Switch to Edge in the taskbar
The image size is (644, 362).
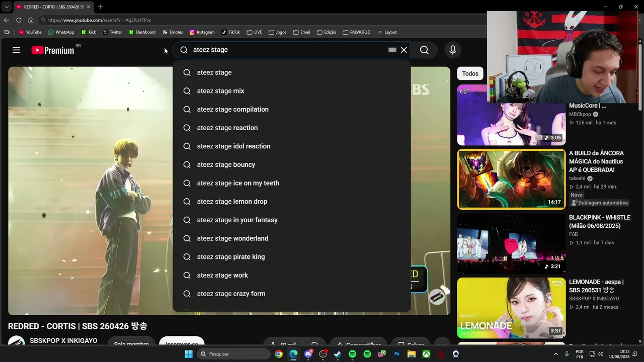(293, 354)
